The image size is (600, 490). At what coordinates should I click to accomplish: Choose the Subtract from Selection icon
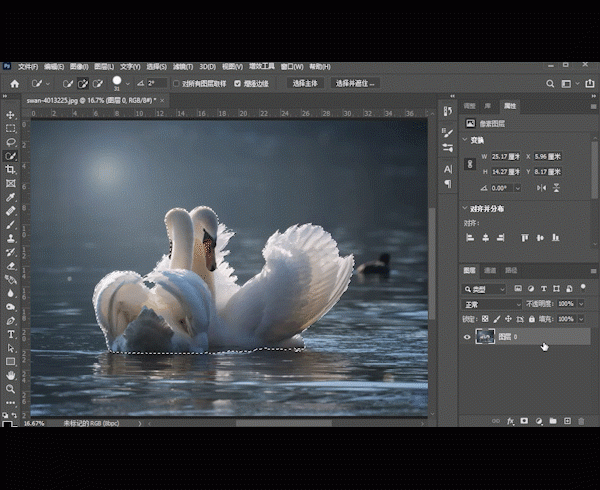pyautogui.click(x=98, y=83)
